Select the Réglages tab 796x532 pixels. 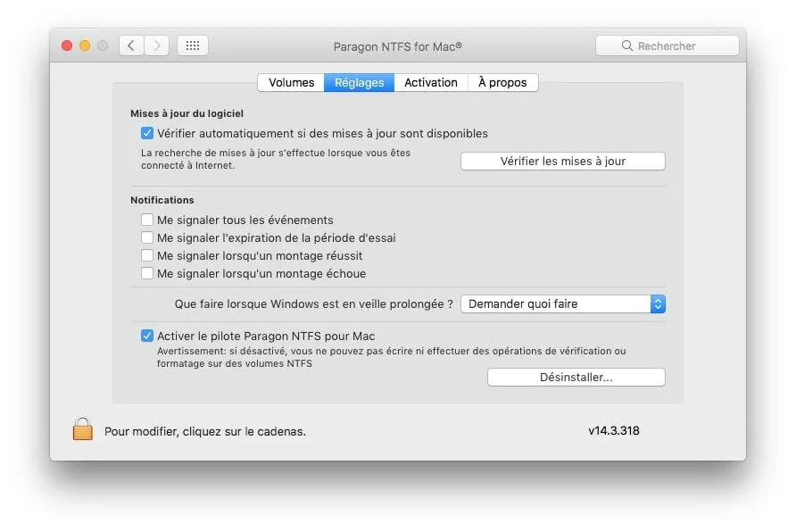359,82
